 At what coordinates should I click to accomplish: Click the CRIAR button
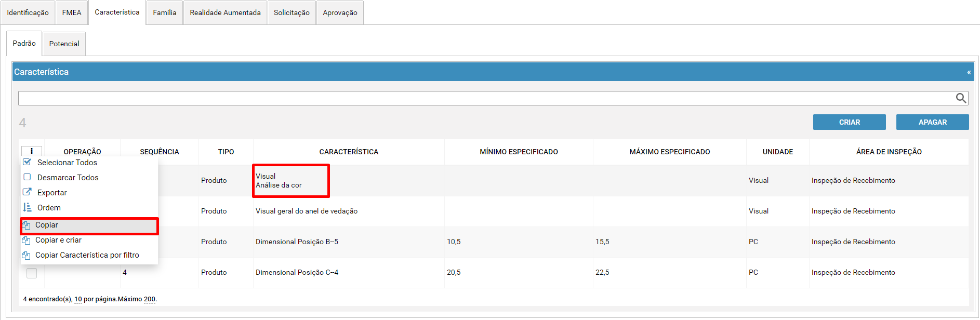coord(849,122)
